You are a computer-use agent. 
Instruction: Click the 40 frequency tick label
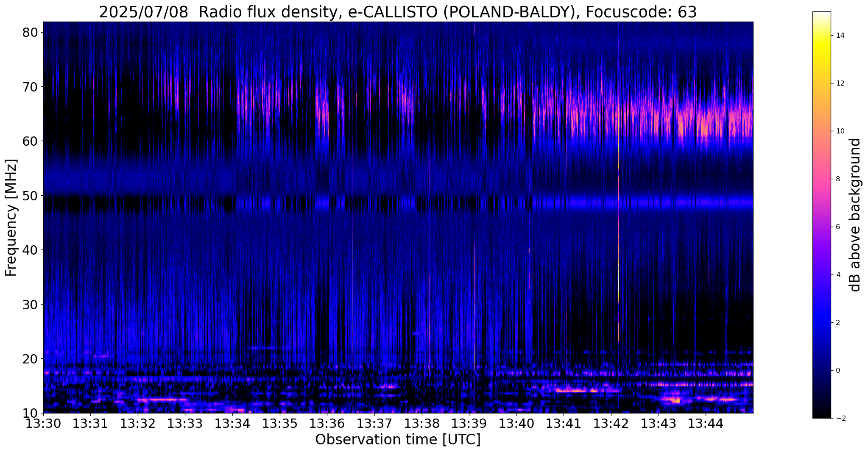point(30,250)
